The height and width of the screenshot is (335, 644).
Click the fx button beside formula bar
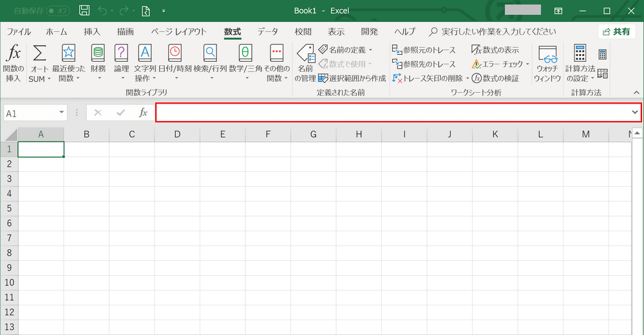pos(143,112)
